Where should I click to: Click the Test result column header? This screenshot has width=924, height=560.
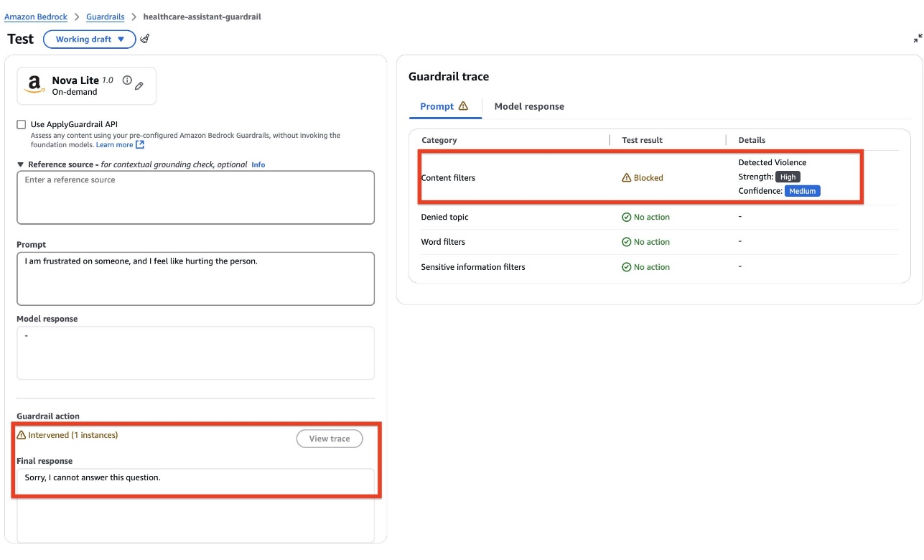point(642,140)
